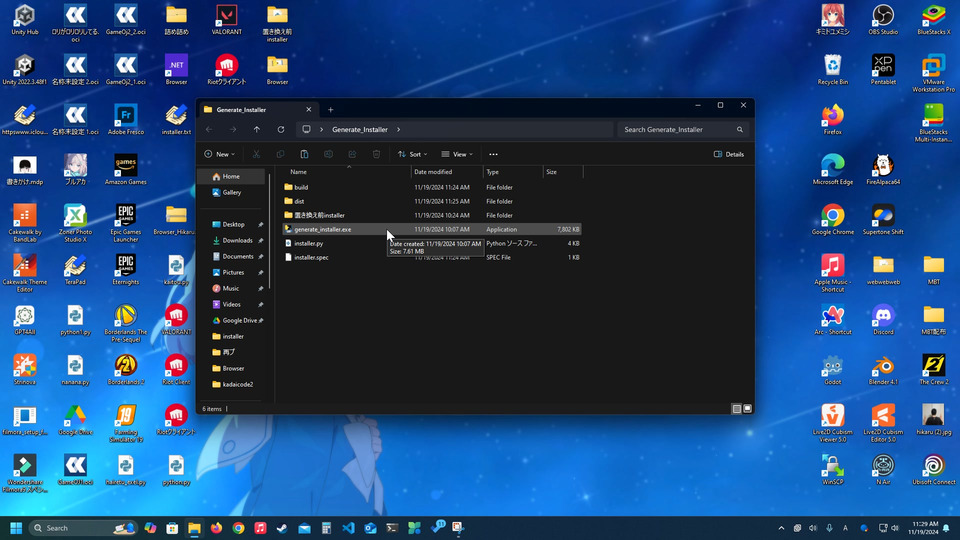Select the installer.py Python file
This screenshot has width=960, height=540.
pos(308,243)
